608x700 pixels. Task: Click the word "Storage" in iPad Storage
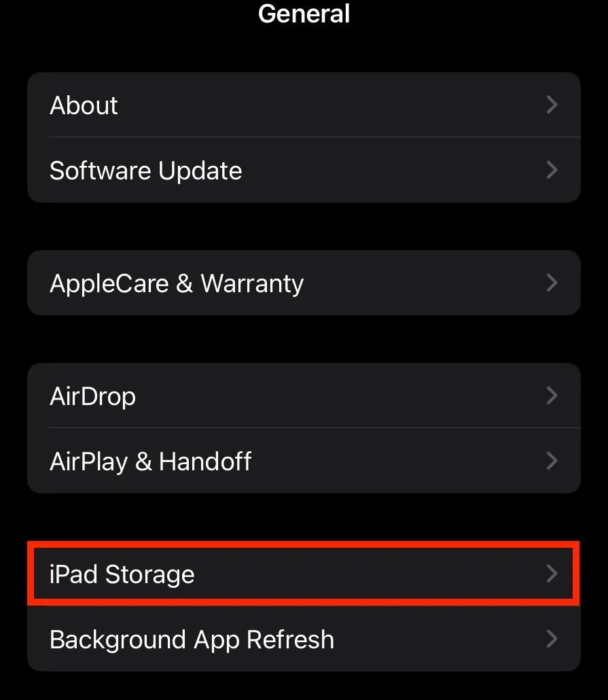[x=150, y=575]
